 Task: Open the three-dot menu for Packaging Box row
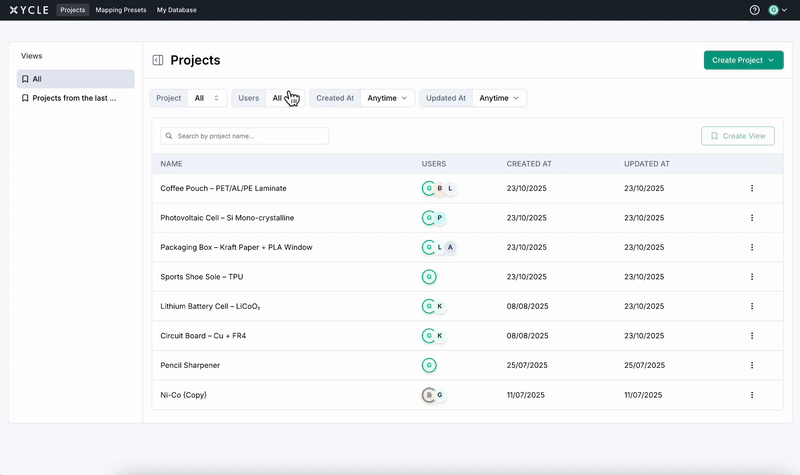point(752,247)
